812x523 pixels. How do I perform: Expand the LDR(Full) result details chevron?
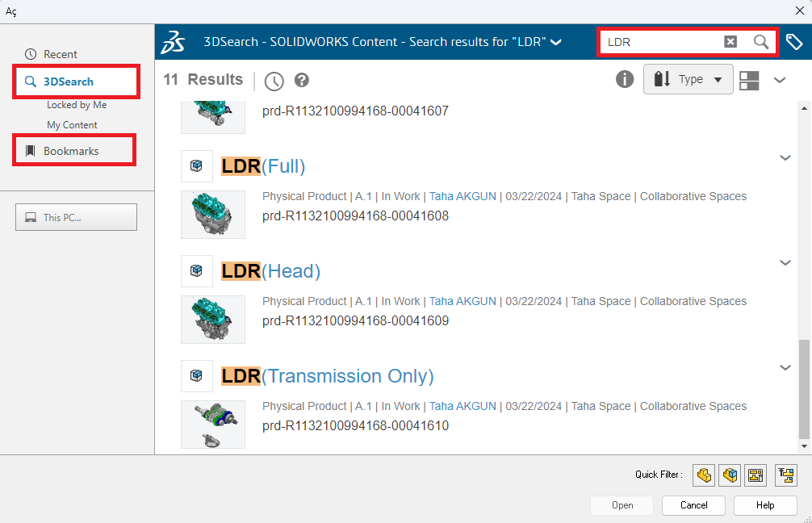pyautogui.click(x=785, y=158)
